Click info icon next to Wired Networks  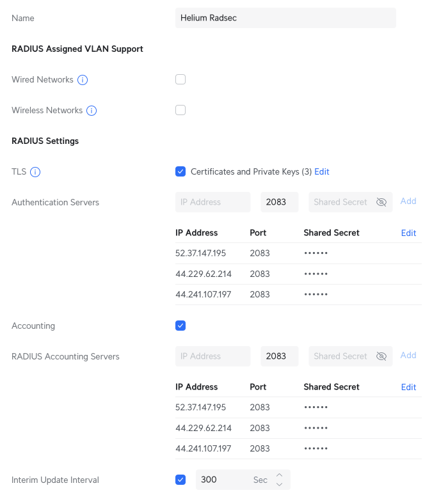click(x=83, y=80)
